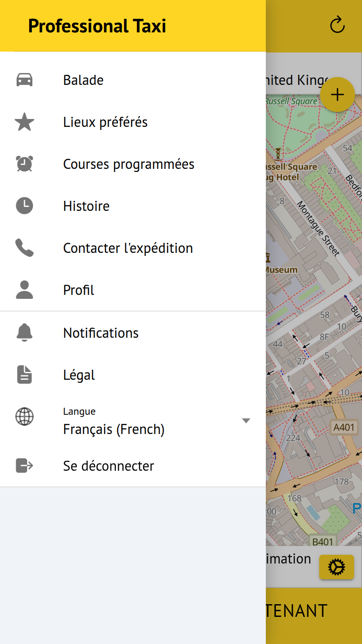Image resolution: width=362 pixels, height=644 pixels.
Task: Click the document icon beside Légal
Action: pos(24,375)
